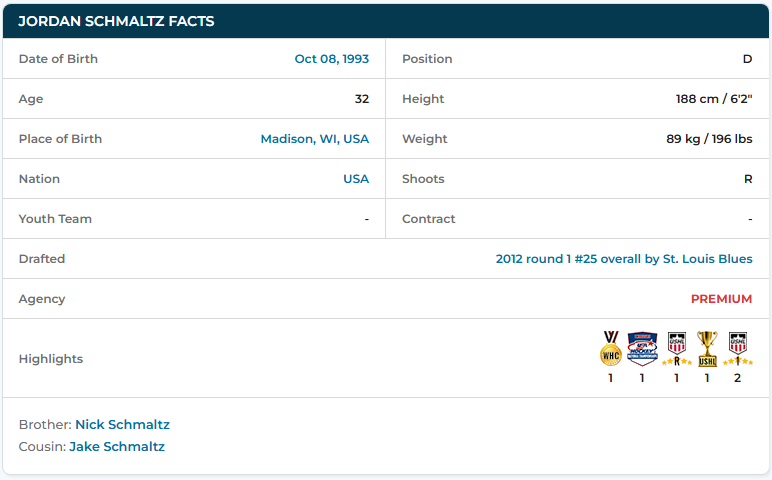772x480 pixels.
Task: Click the USHL First Team shield icon
Action: (x=737, y=348)
